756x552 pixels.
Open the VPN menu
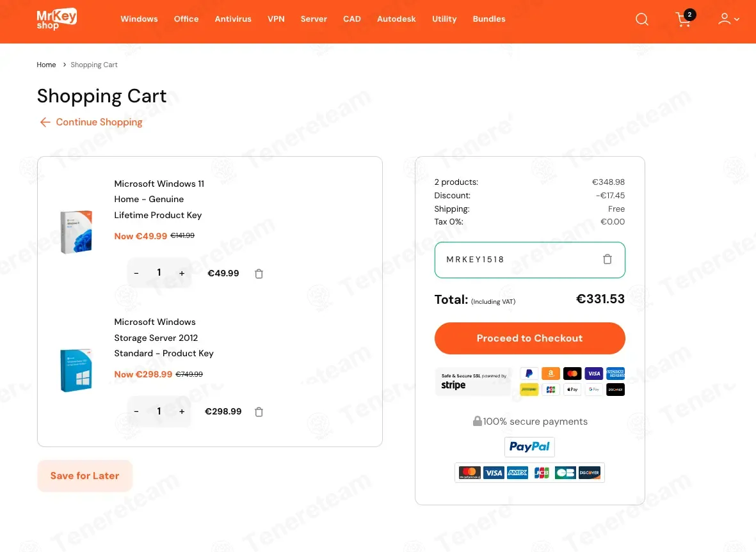click(276, 19)
